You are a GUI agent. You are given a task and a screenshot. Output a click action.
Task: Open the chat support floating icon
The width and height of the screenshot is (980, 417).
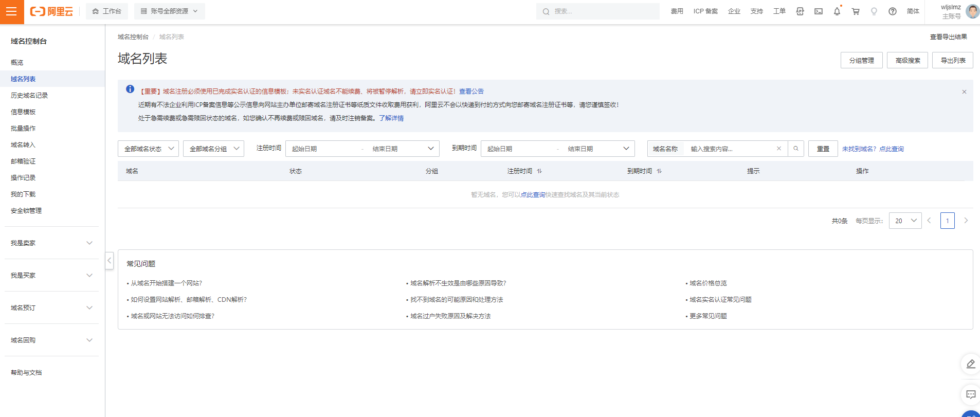point(971,394)
